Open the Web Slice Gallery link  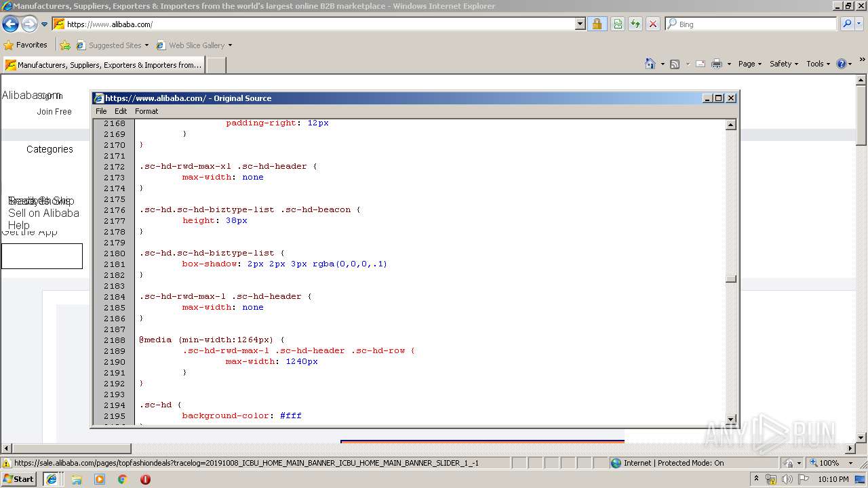(x=194, y=45)
